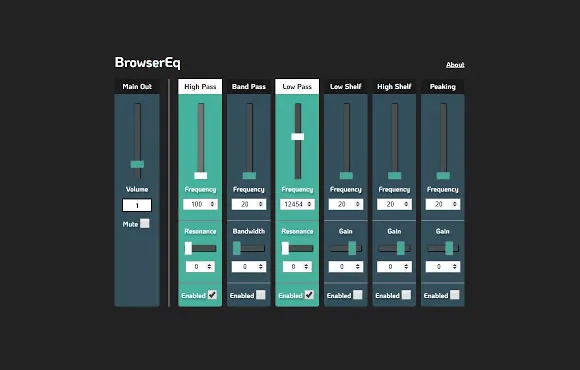Click the High Shelf frequency stepper arrows

pyautogui.click(x=406, y=204)
